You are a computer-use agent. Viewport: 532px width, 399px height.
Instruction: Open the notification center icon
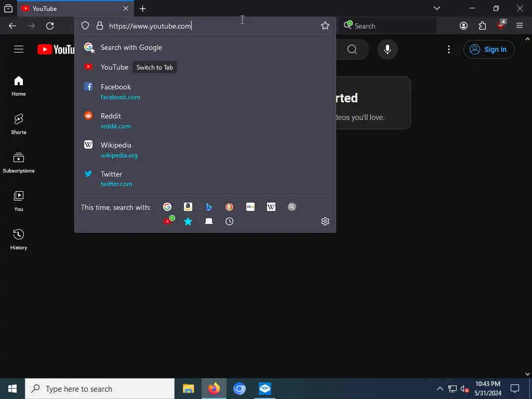coord(515,389)
